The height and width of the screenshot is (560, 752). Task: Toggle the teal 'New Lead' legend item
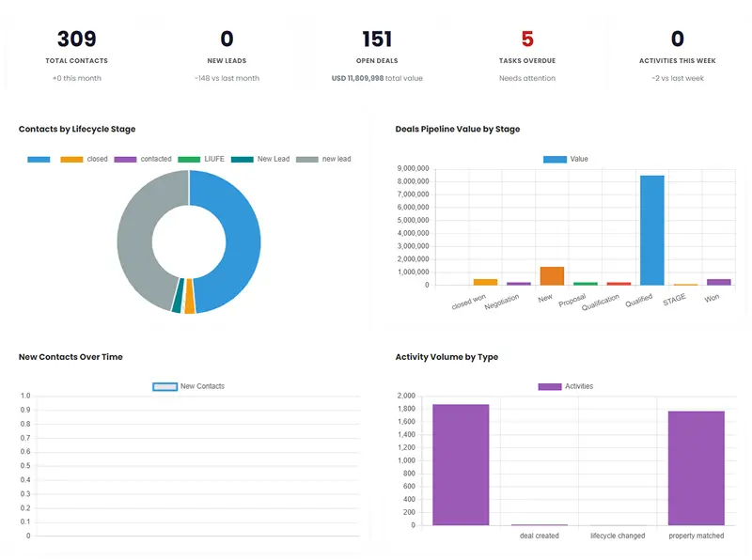[x=260, y=159]
